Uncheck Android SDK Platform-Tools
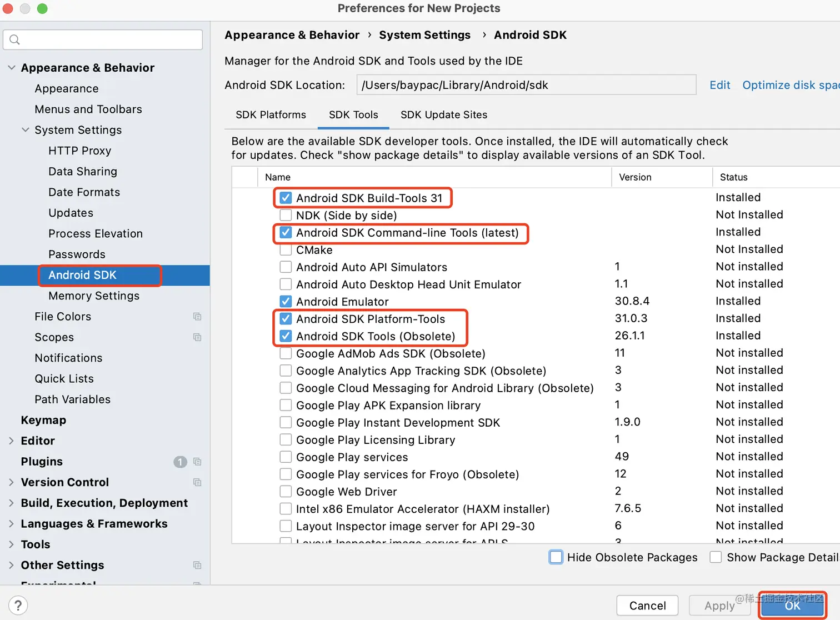The width and height of the screenshot is (840, 620). pyautogui.click(x=286, y=318)
